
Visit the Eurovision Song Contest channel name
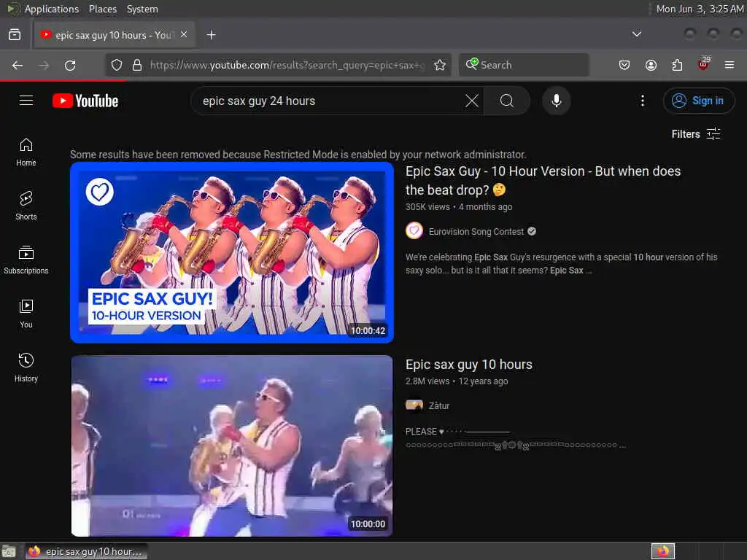pos(476,231)
